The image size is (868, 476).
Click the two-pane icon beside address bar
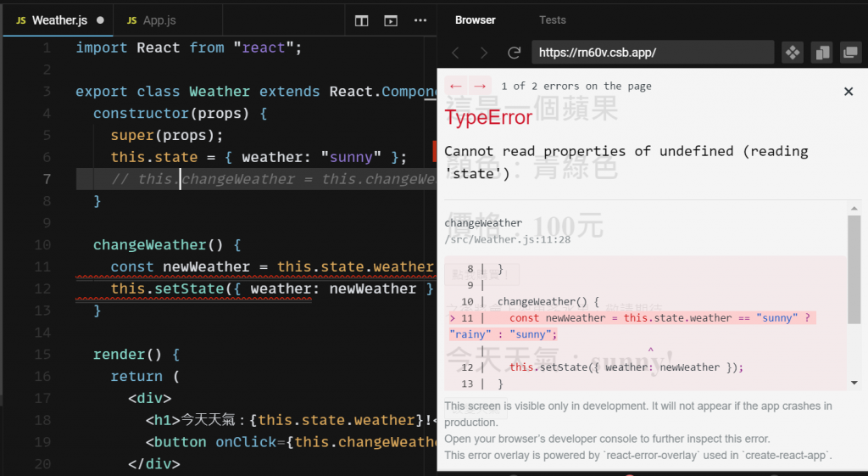point(821,53)
